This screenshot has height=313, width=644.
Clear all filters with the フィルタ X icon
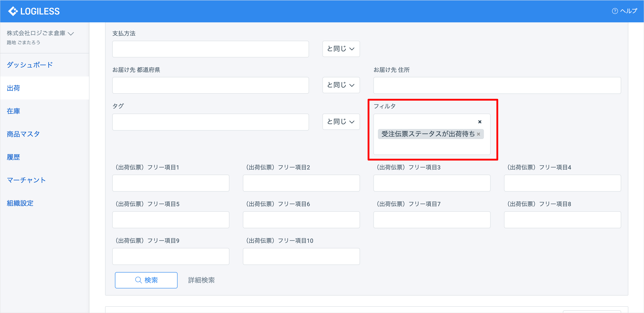point(479,122)
